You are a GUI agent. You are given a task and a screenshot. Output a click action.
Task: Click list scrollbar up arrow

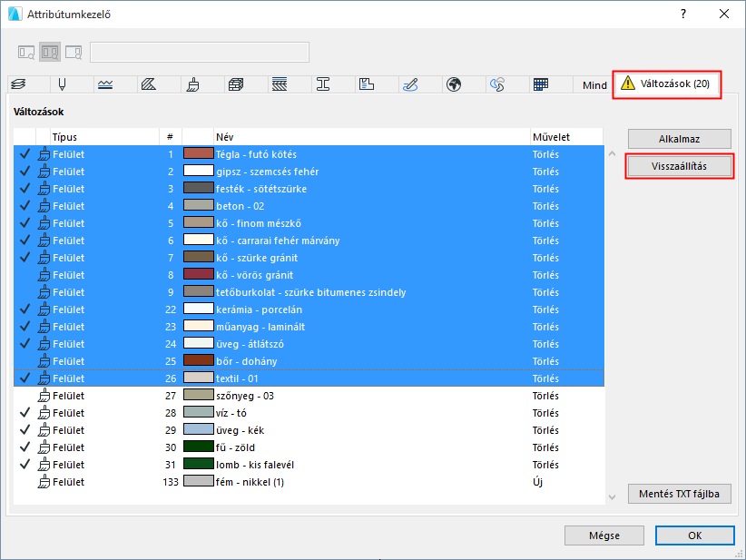tap(613, 153)
